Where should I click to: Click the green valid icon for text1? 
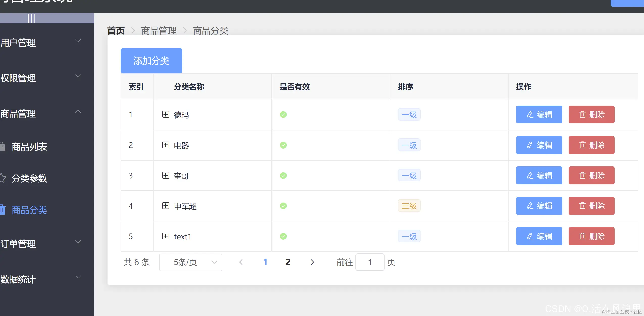pos(283,236)
